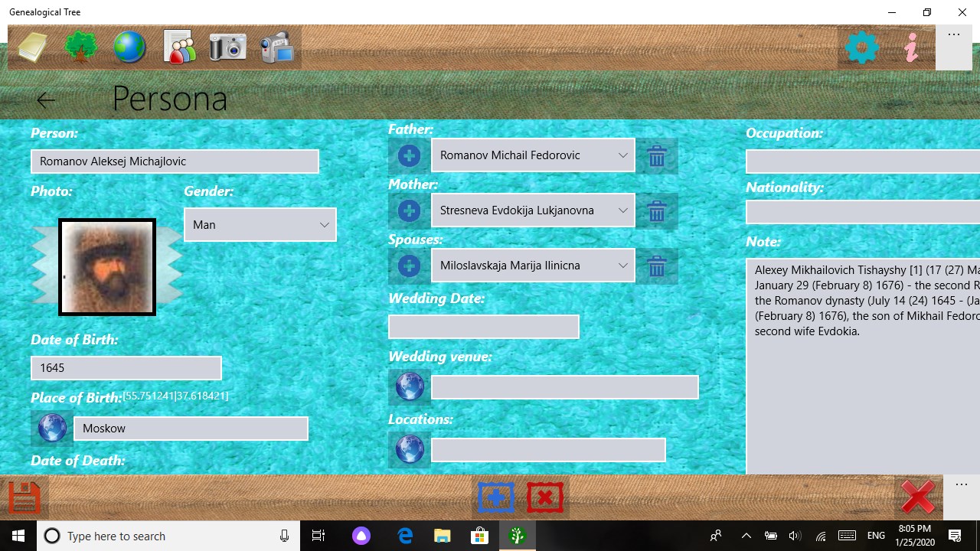The image size is (980, 551).
Task: Focus the taskbar search box
Action: [x=168, y=536]
